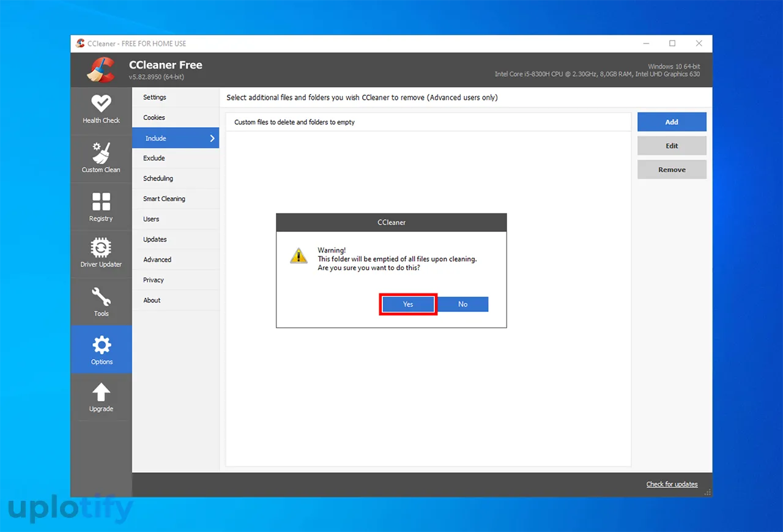Open the Advanced options page
The height and width of the screenshot is (532, 783).
[x=176, y=259]
